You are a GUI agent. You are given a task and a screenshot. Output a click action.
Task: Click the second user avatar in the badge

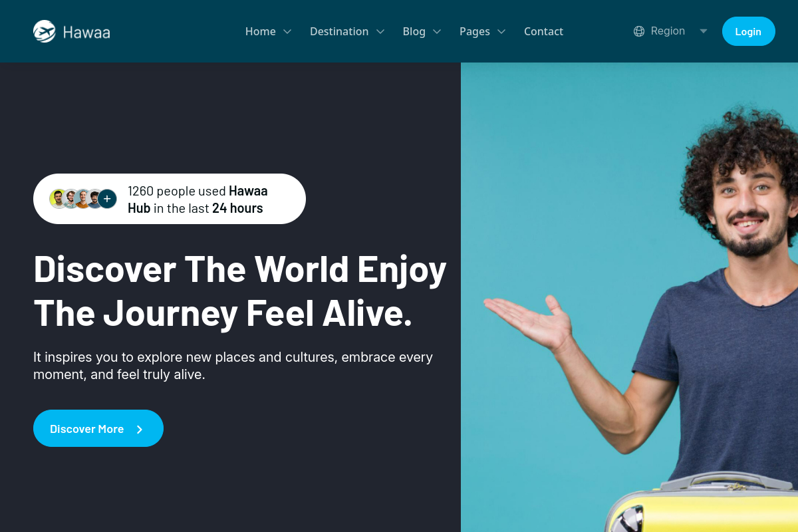pos(70,199)
